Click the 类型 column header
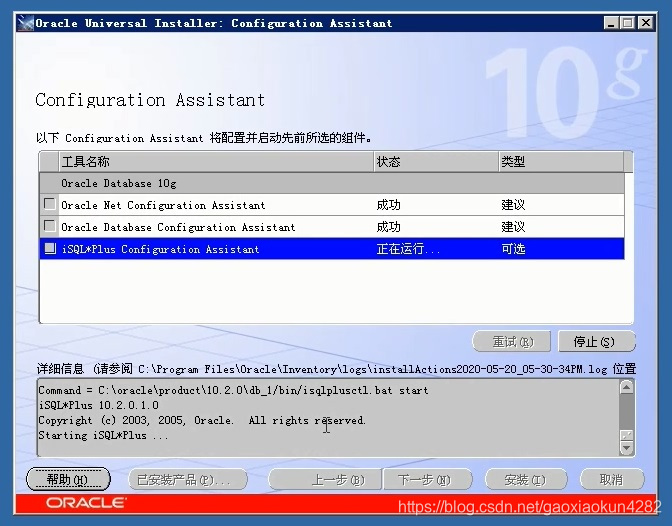Viewport: 672px width, 526px height. point(561,162)
